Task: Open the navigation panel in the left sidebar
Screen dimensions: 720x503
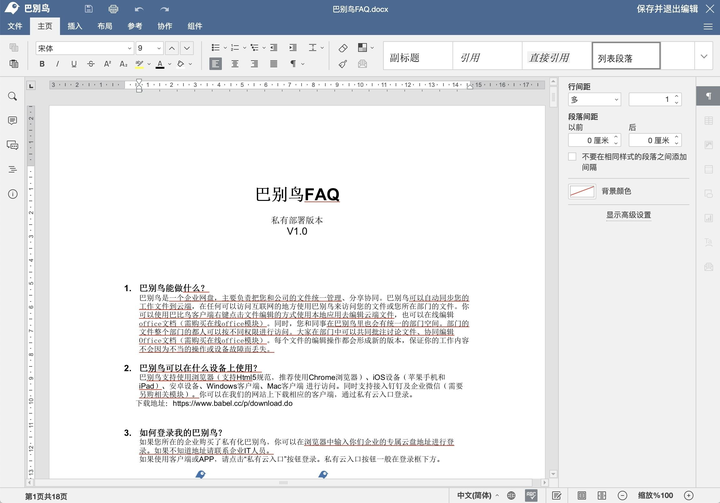Action: 12,170
